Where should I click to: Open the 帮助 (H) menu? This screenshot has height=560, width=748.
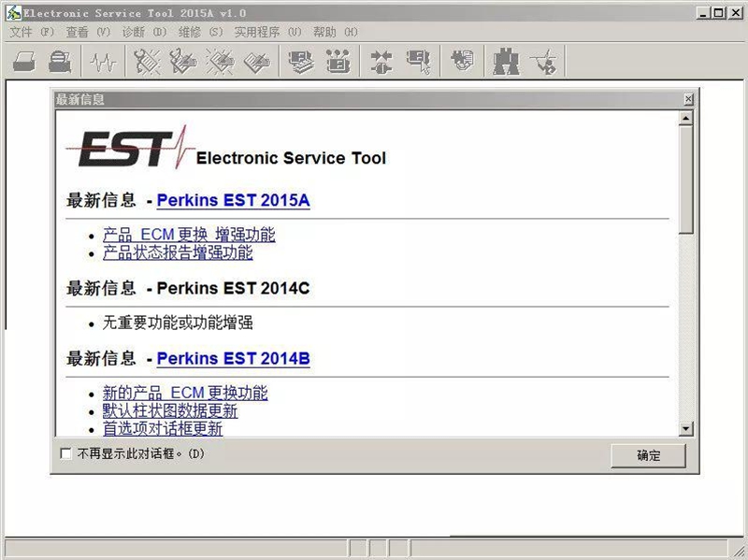336,32
